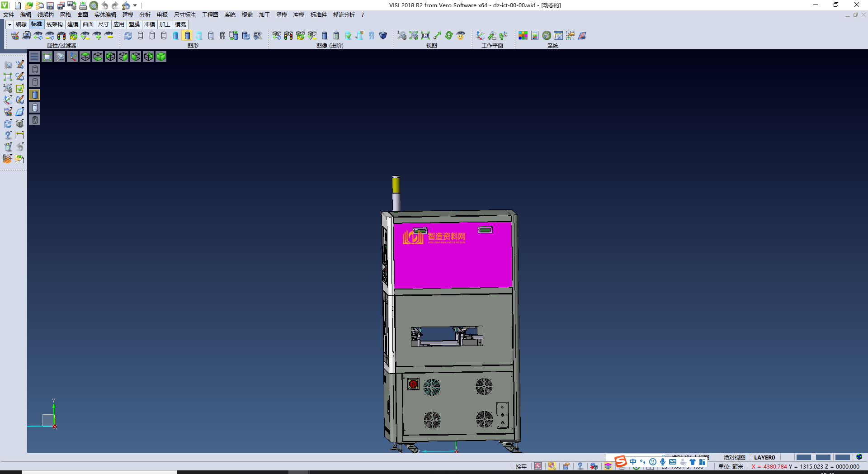Select the solid green cube view icon

(161, 57)
